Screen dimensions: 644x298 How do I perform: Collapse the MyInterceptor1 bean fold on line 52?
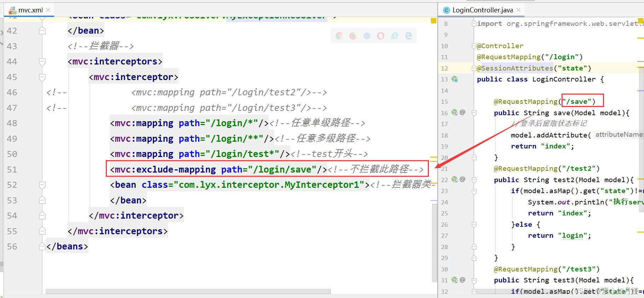42,185
